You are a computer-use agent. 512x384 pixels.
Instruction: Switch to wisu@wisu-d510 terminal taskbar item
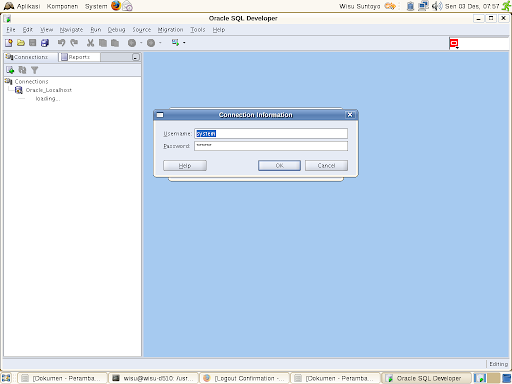(x=154, y=378)
